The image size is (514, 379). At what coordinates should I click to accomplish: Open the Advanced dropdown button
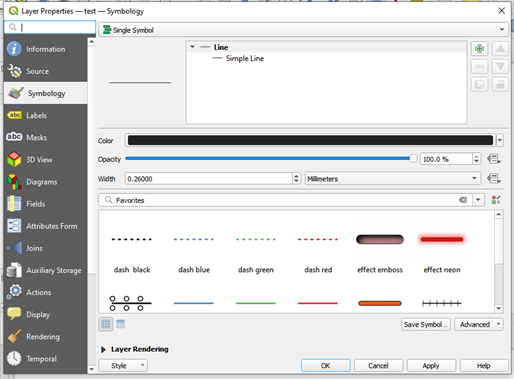479,324
